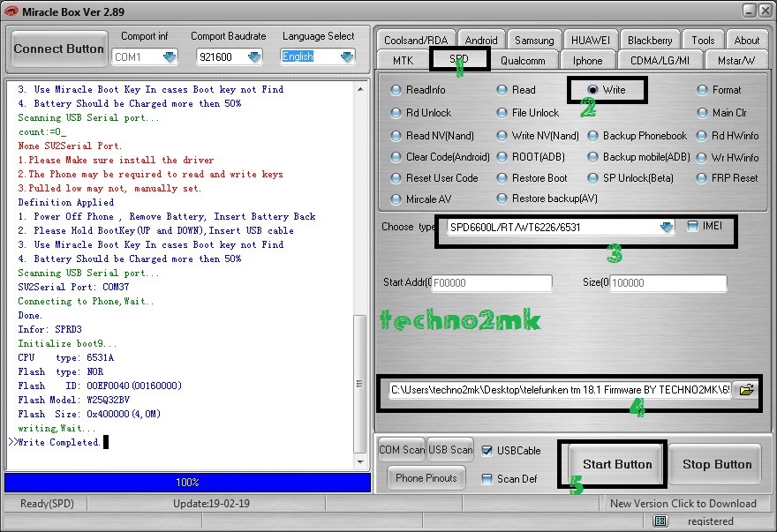Select the ReadInfo radio option
The height and width of the screenshot is (532, 777).
click(396, 90)
